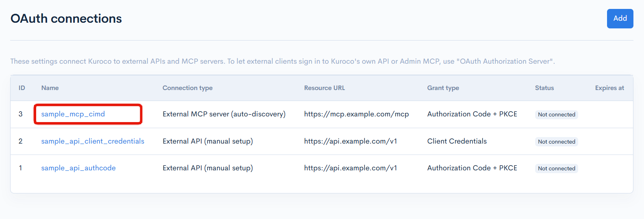Click the Connection type column header
Image resolution: width=644 pixels, height=219 pixels.
point(188,88)
